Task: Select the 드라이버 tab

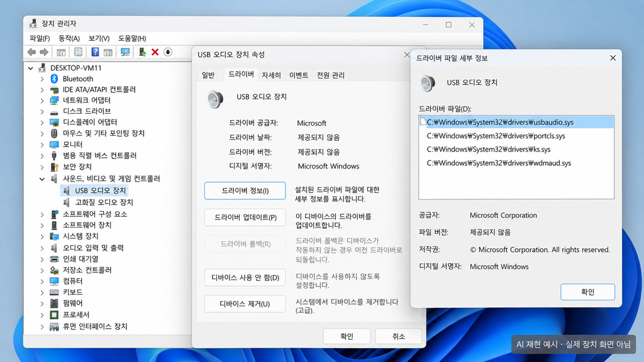Action: click(241, 74)
